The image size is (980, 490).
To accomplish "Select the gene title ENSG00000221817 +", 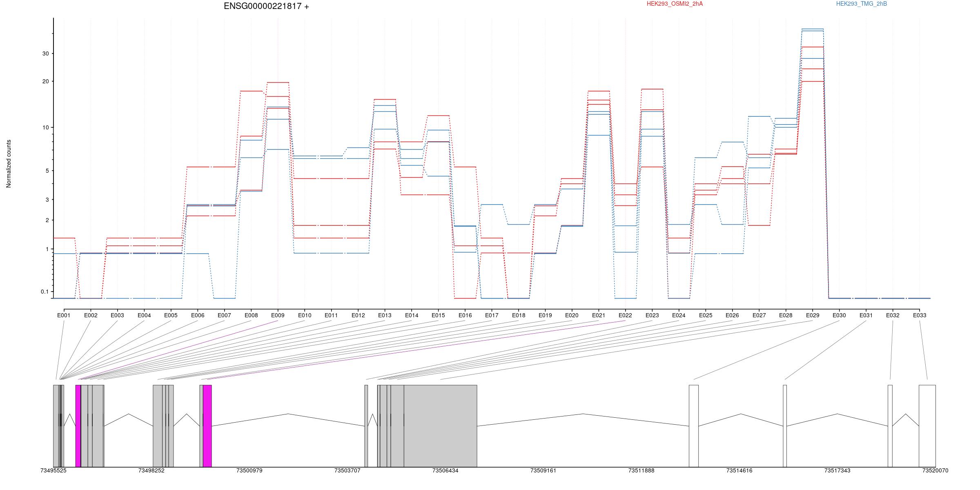I will click(x=266, y=6).
